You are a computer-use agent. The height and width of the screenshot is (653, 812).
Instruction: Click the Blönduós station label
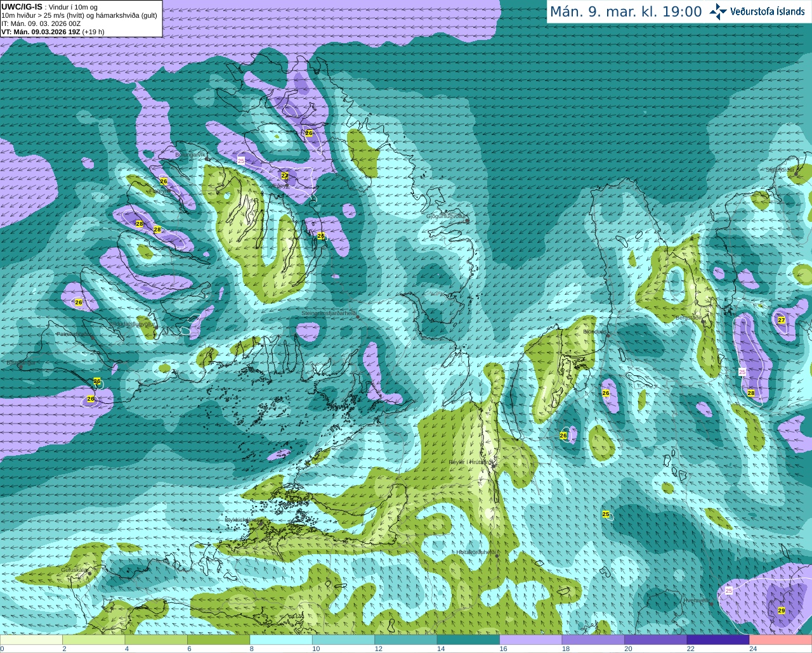[594, 332]
